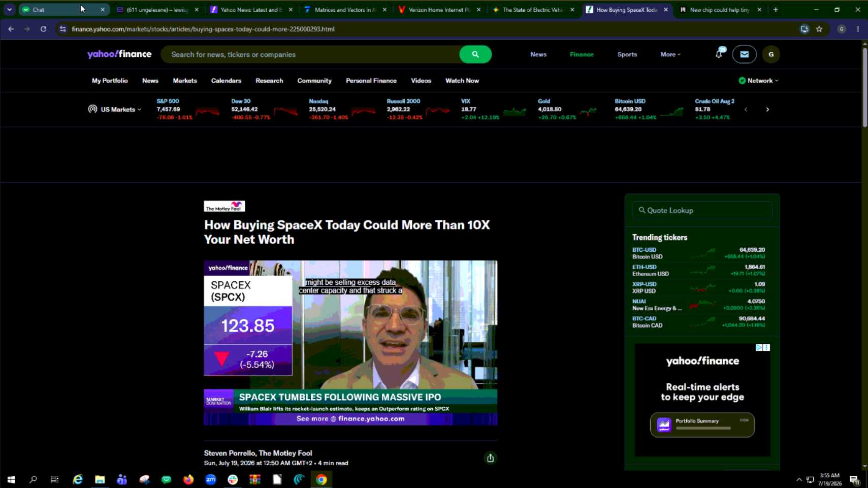
Task: Click the Portfolio Summary ad card
Action: point(702,425)
